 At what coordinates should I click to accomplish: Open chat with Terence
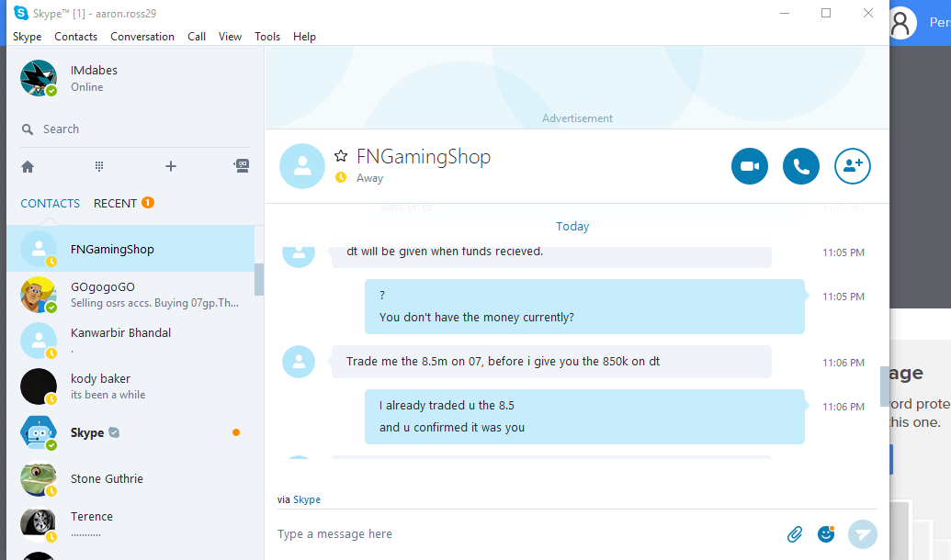[130, 523]
